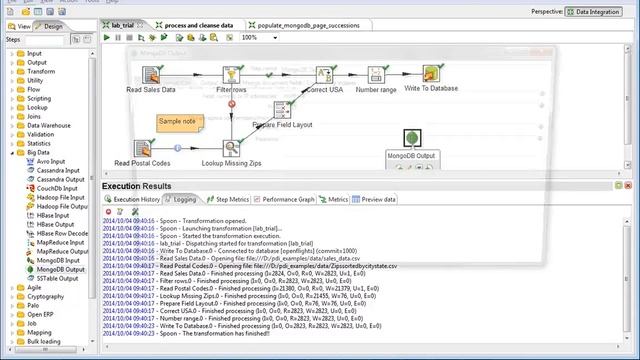640x360 pixels.
Task: Close the Execution Results pane
Action: [628, 186]
